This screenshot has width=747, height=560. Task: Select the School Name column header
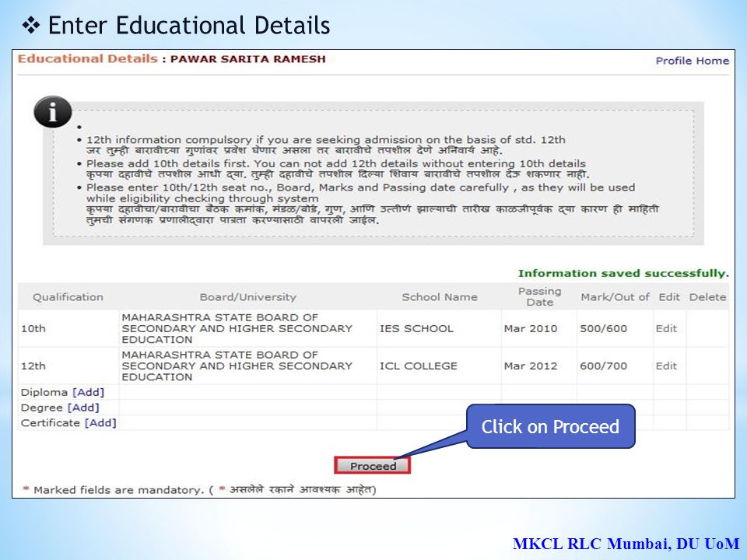439,297
